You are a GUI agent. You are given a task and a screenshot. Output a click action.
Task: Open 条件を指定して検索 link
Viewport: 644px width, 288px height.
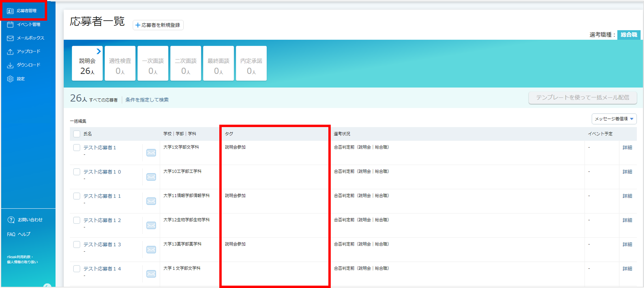point(147,100)
